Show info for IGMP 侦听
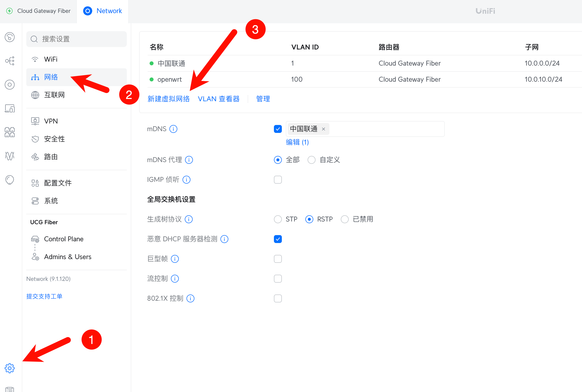 [186, 180]
